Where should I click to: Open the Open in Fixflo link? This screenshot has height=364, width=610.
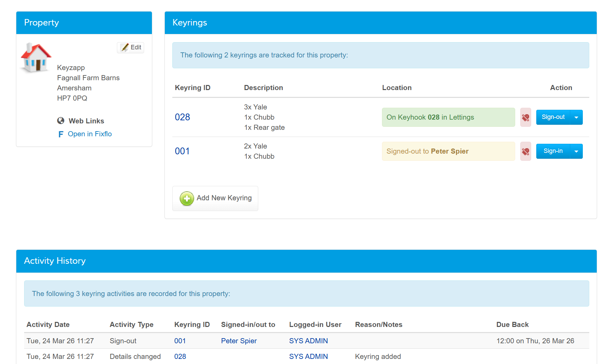(x=90, y=134)
